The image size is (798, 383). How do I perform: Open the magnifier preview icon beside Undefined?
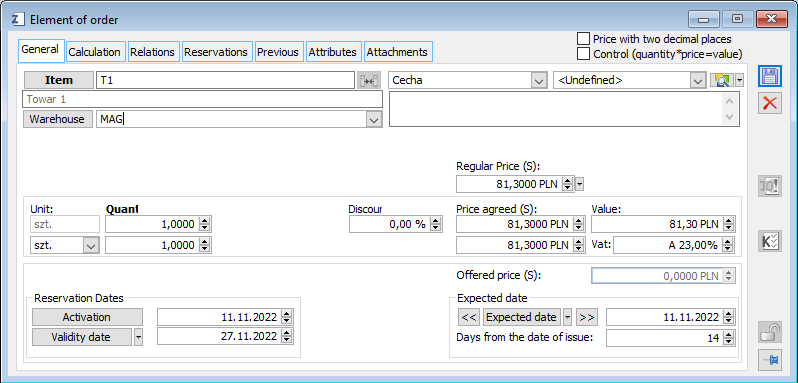[722, 80]
